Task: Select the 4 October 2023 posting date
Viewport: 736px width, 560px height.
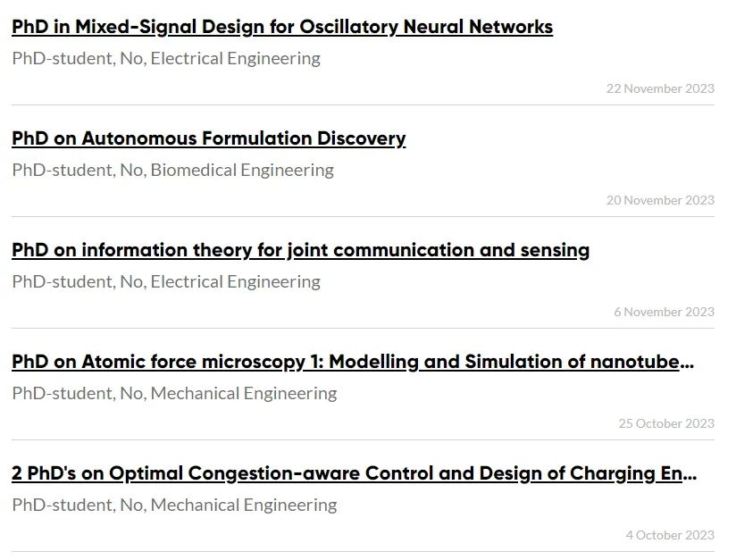Action: pyautogui.click(x=670, y=536)
